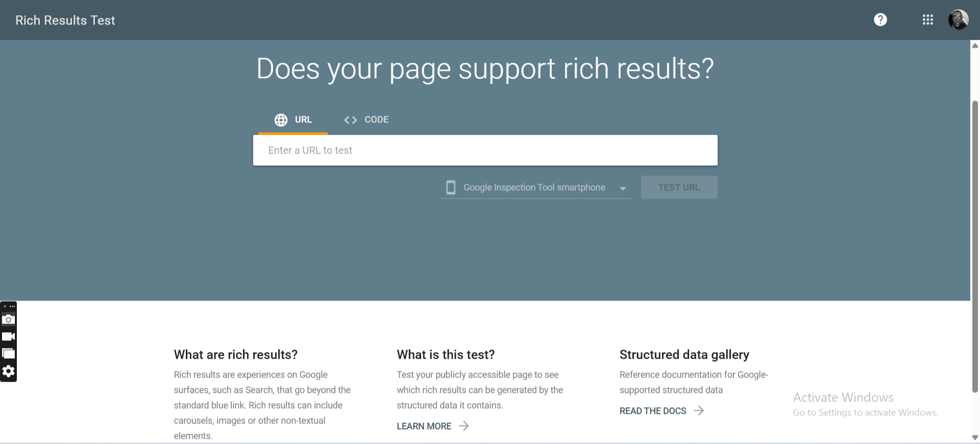
Task: Click the arrow beside LEARN MORE
Action: [463, 426]
